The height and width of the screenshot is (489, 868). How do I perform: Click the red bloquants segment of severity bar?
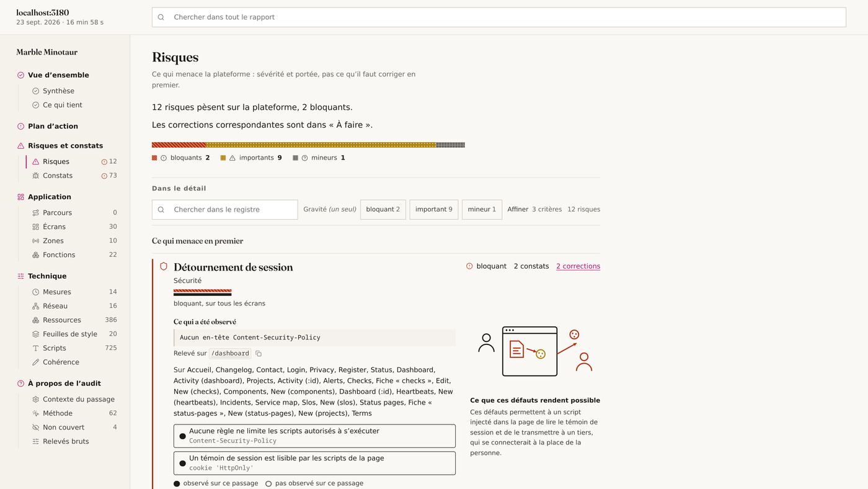coord(179,145)
